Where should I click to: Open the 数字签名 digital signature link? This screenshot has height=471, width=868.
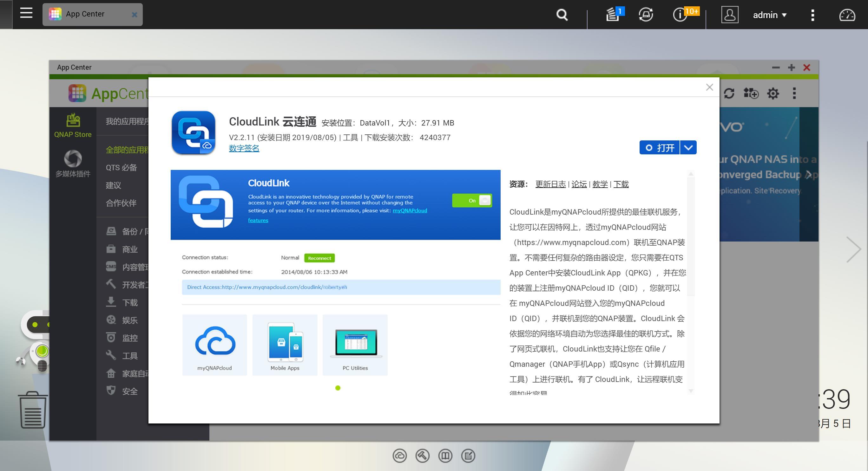click(x=244, y=148)
